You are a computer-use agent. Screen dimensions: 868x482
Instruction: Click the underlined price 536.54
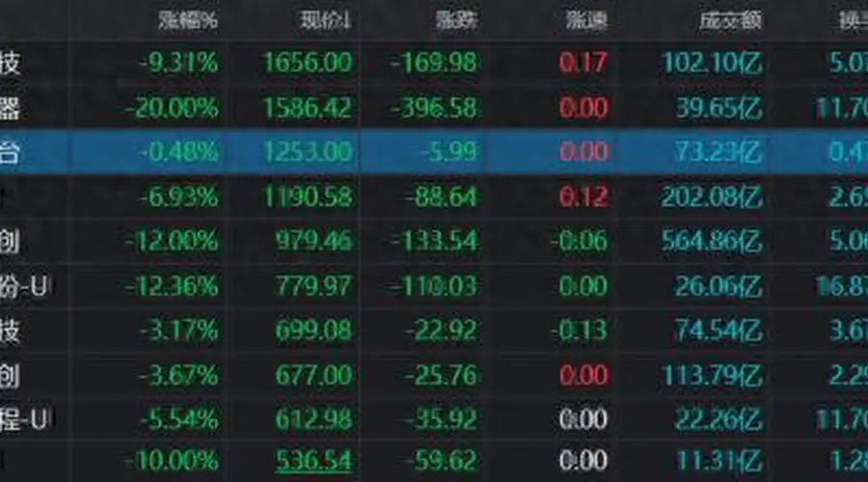coord(313,461)
